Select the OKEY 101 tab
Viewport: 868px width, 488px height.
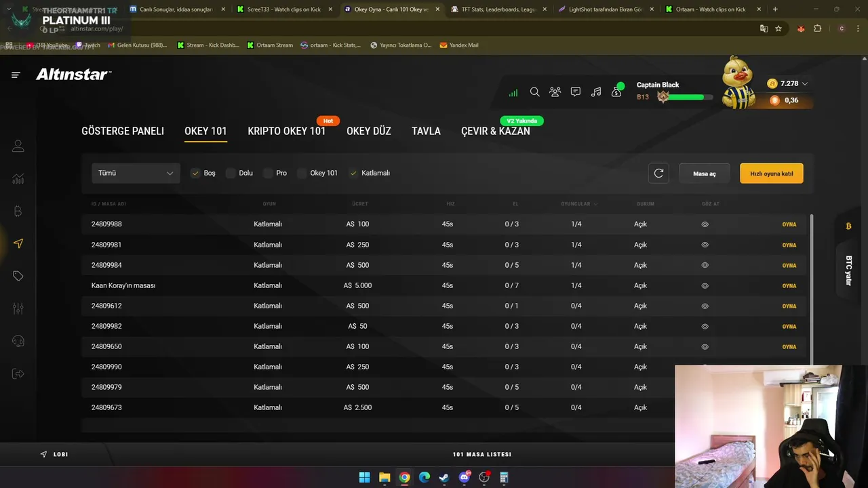(205, 131)
